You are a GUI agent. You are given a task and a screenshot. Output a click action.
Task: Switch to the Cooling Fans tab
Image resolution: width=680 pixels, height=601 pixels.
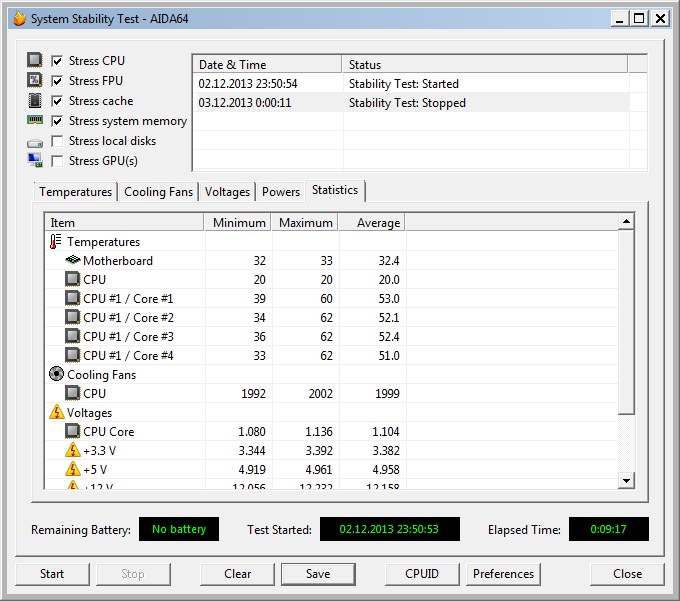pos(158,192)
